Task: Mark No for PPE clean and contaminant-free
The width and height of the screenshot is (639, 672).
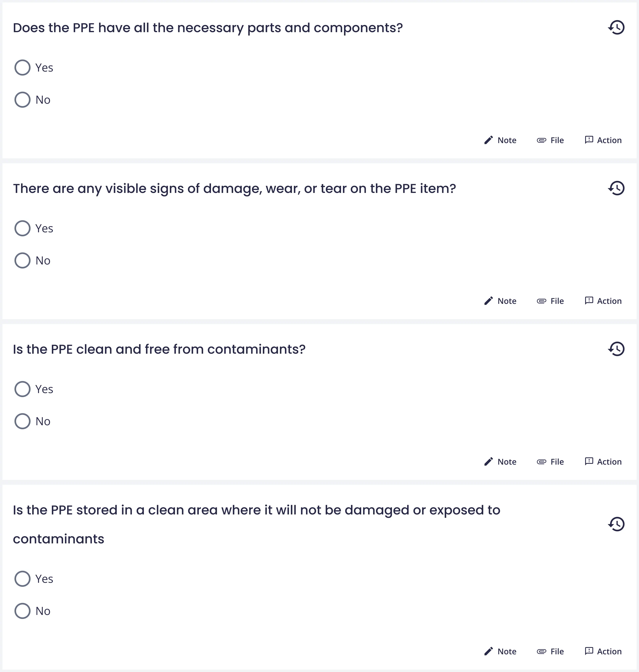Action: click(23, 421)
